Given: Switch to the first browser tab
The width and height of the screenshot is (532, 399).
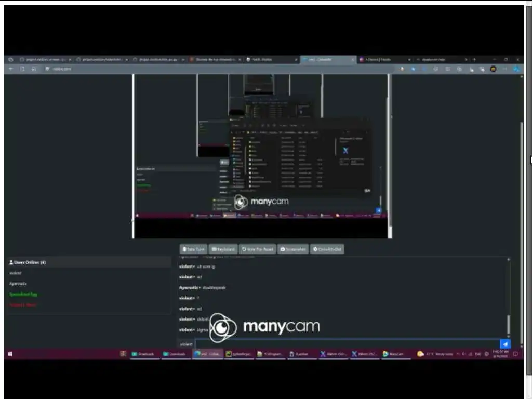Looking at the screenshot, I should (46, 59).
